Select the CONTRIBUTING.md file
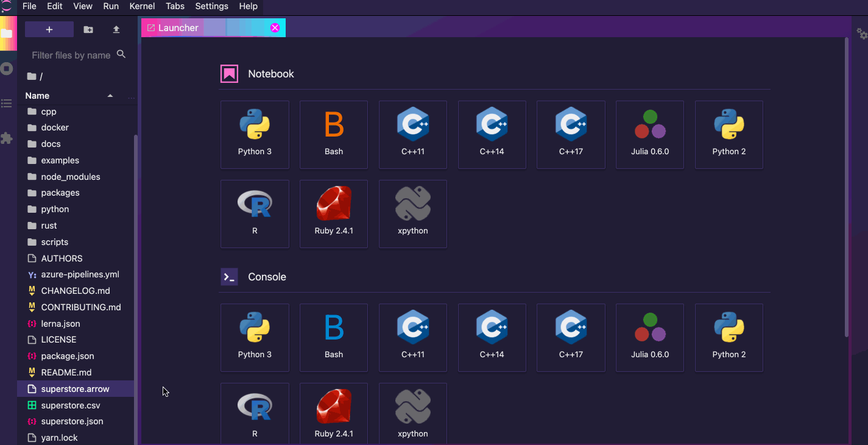The width and height of the screenshot is (868, 445). click(x=76, y=307)
